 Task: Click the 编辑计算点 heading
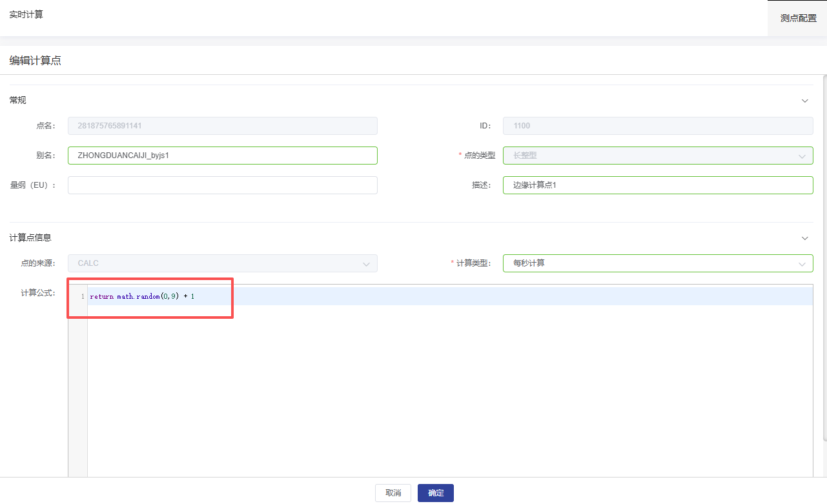coord(35,61)
